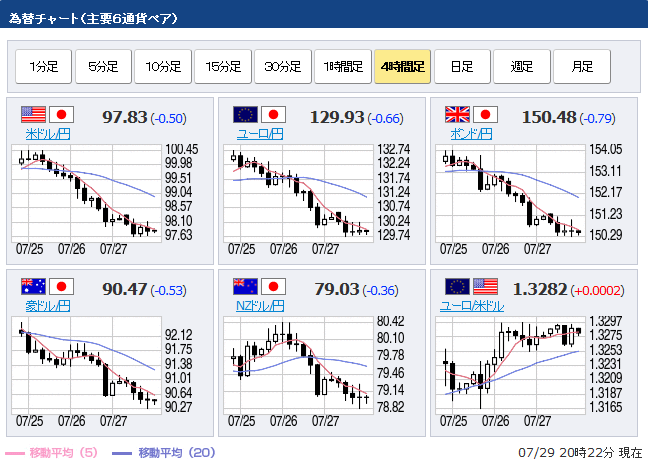Click the EU flag in the ユーロ/米ドル panel
The width and height of the screenshot is (648, 463).
457,286
